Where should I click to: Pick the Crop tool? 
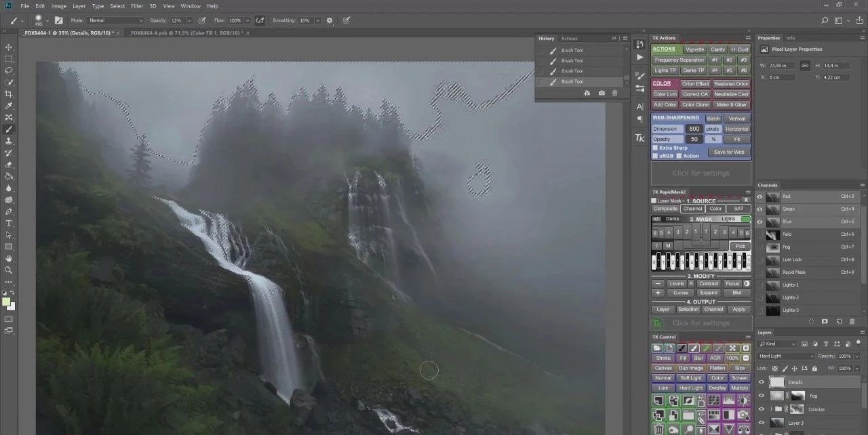pyautogui.click(x=9, y=94)
